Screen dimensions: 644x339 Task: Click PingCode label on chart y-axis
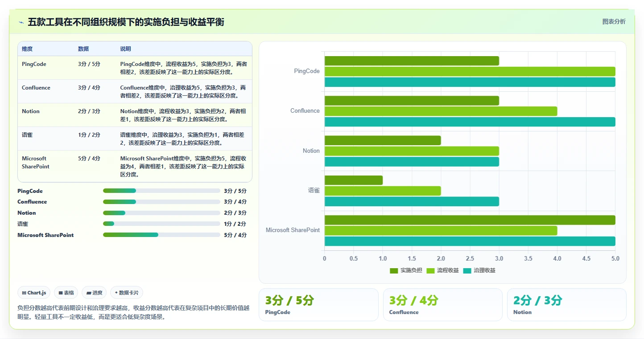click(307, 71)
